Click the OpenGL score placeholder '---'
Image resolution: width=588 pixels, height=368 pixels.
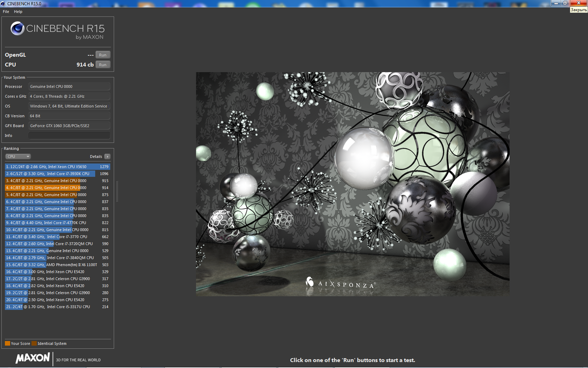click(x=91, y=55)
